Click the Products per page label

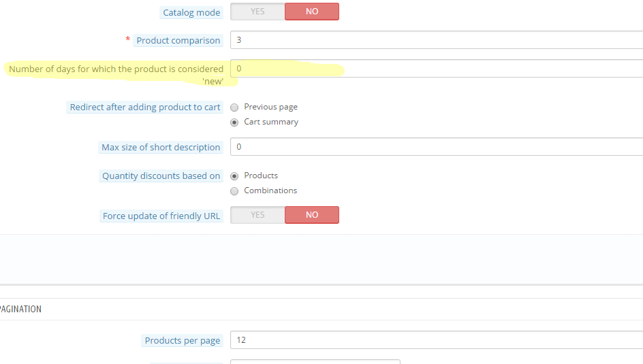pos(183,341)
